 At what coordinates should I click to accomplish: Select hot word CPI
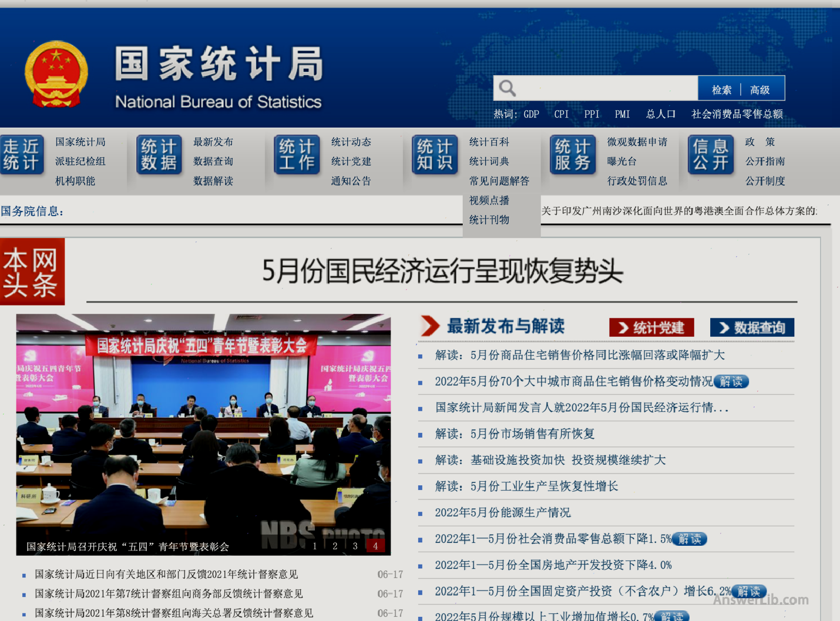coord(562,114)
